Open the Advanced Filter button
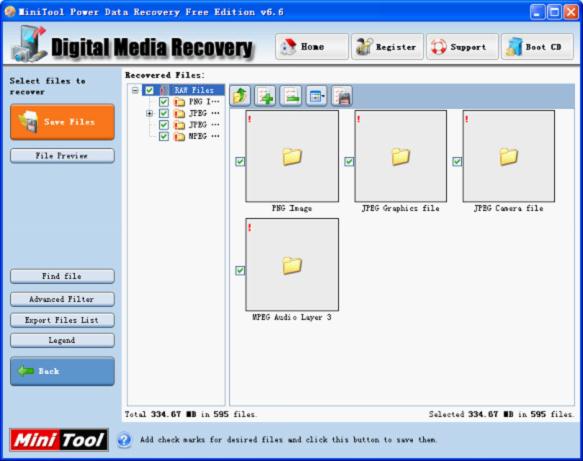The image size is (583, 461). tap(62, 299)
